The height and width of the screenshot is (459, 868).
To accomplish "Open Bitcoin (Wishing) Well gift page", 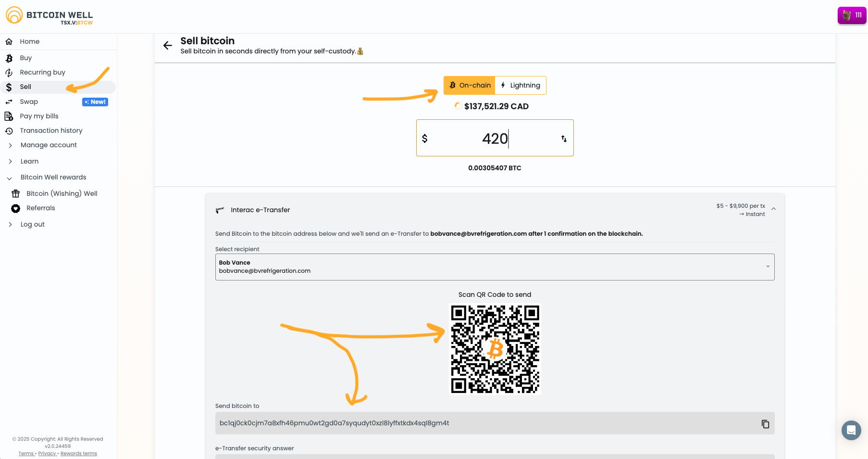I will coord(62,194).
